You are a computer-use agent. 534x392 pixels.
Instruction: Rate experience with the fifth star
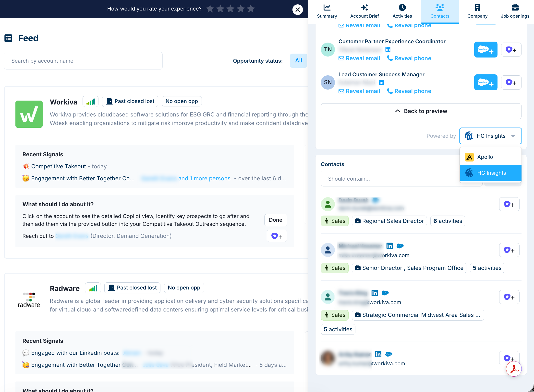click(x=251, y=9)
